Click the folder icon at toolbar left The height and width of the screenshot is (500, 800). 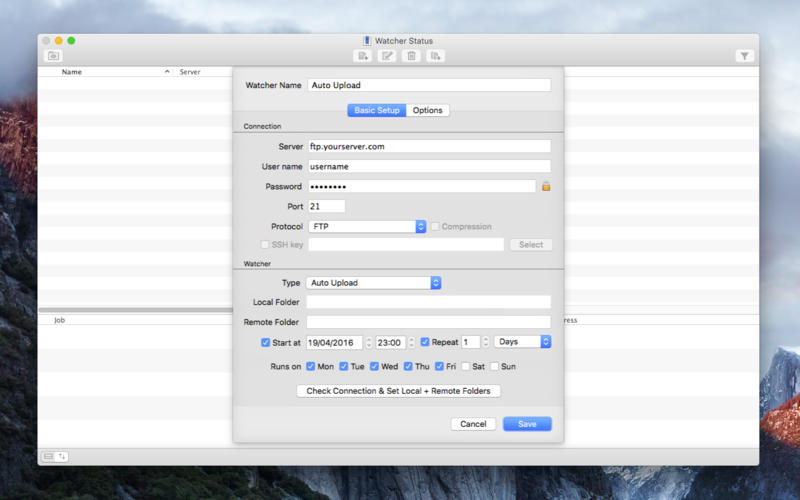[53, 56]
